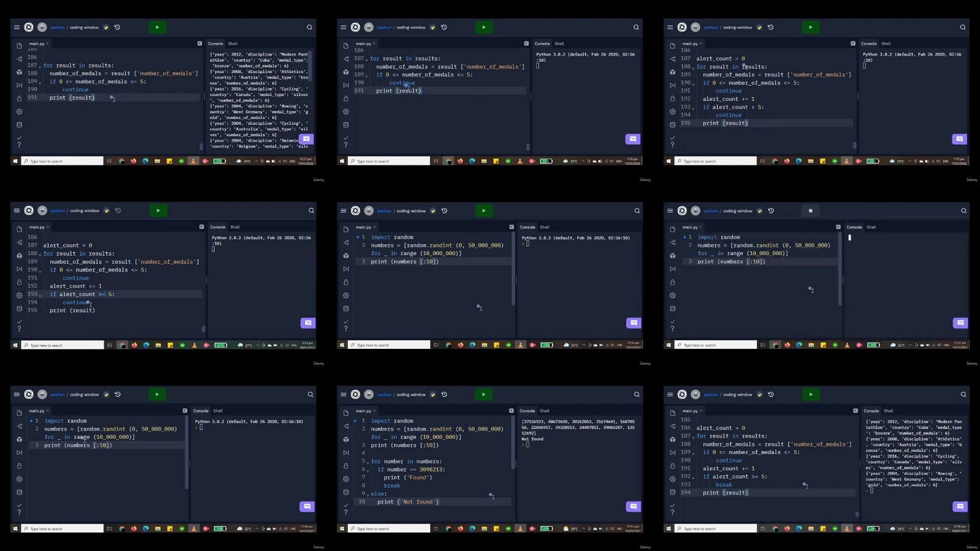The image size is (980, 551).
Task: Collapse line 192 'if alert_count >= 5:' block
Action: pos(694,477)
